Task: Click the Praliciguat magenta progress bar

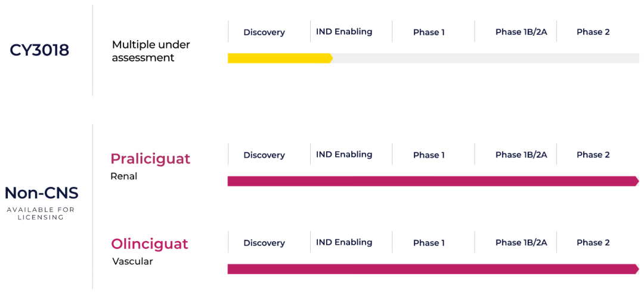Action: [x=434, y=182]
